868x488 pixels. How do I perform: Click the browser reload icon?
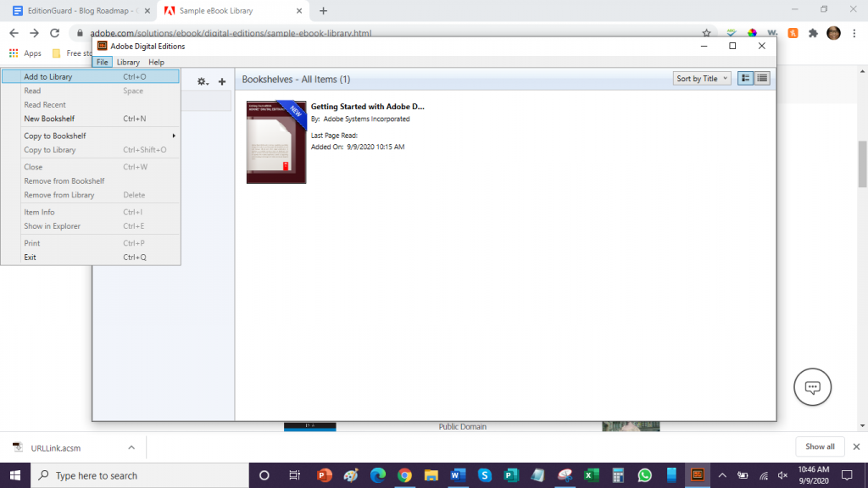tap(54, 33)
